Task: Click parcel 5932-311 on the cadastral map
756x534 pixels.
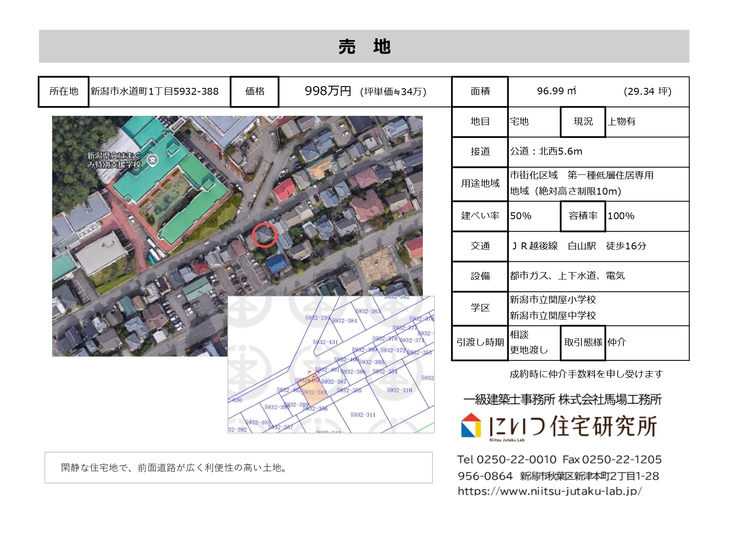Action: (363, 415)
